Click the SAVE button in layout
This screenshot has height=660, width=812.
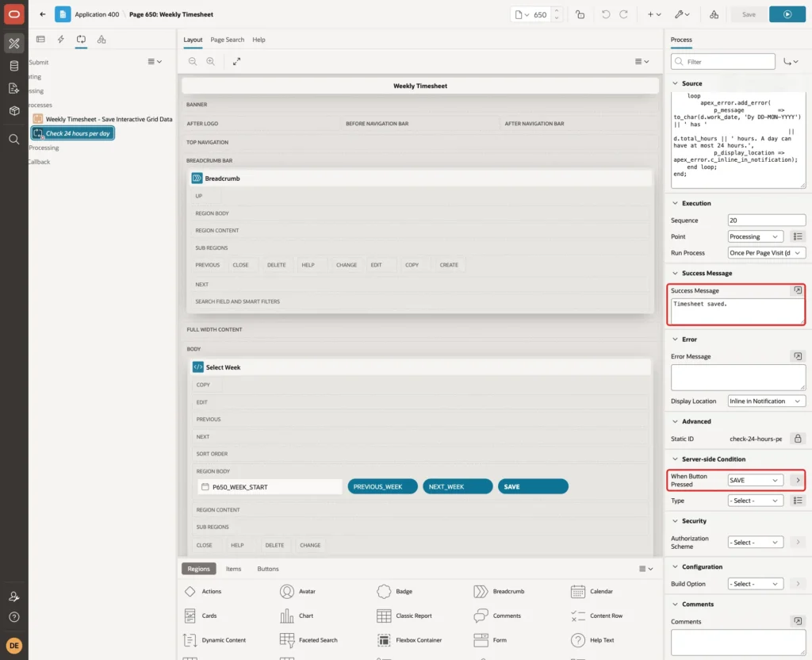(532, 486)
